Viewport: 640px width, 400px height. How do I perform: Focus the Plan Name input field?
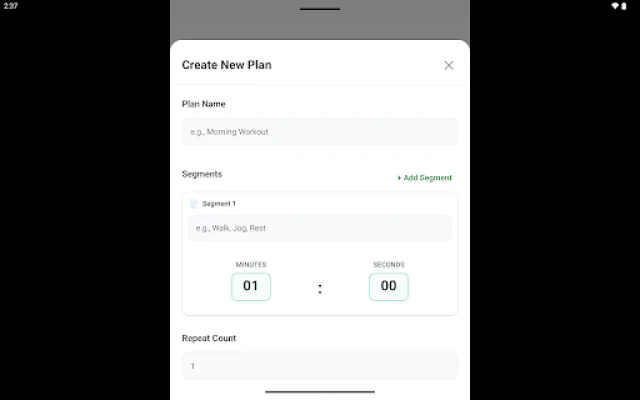(320, 131)
